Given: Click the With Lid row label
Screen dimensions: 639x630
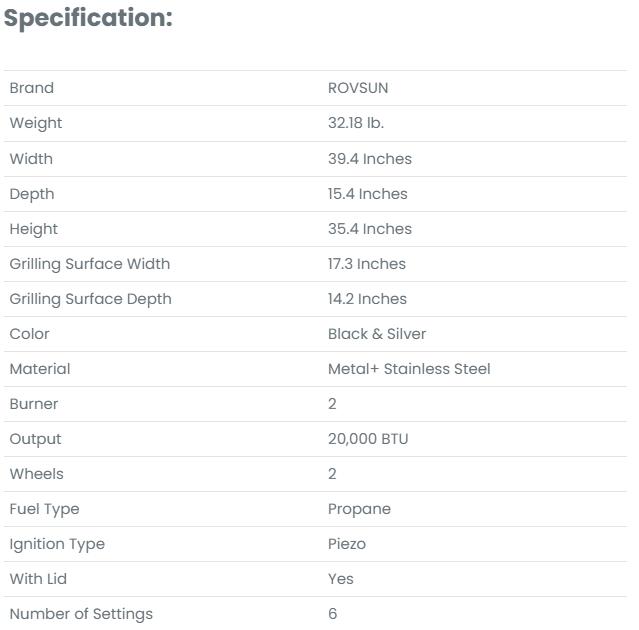Looking at the screenshot, I should click(x=38, y=578).
